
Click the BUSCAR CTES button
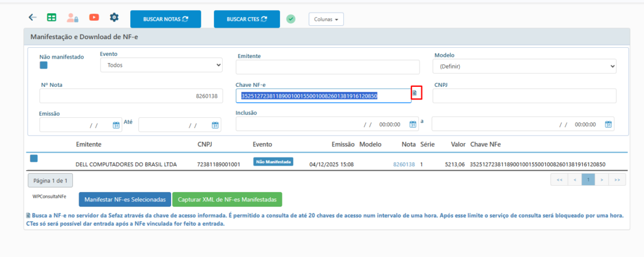coord(247,19)
